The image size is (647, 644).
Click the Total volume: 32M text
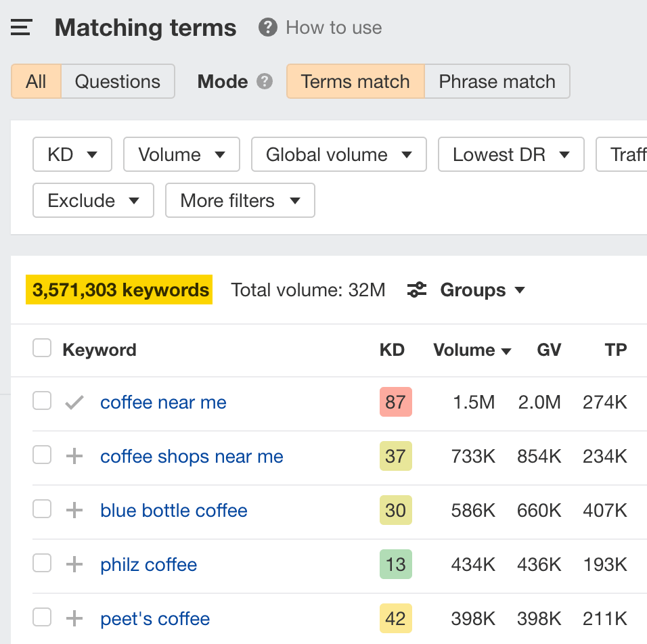point(308,290)
